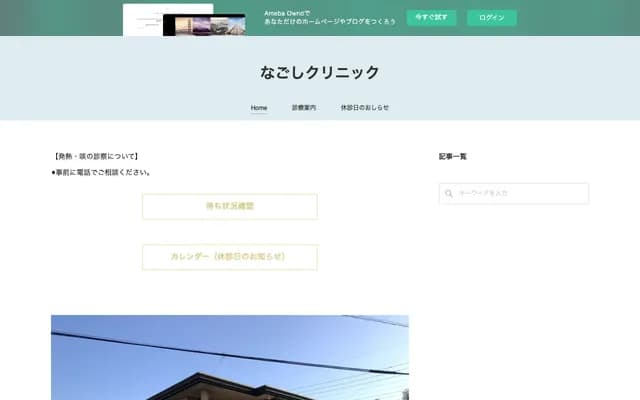Screen dimensions: 640x400
Task: Select the 事前に電話でご相談ください text
Action: pos(102,173)
